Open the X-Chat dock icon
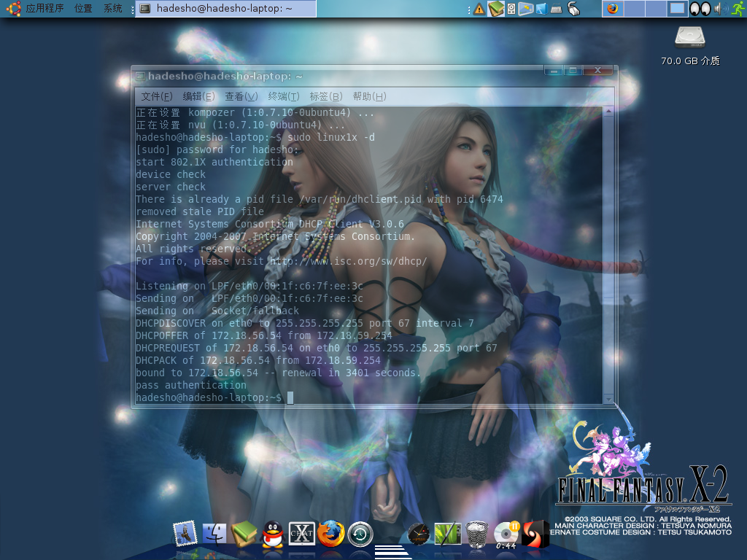 pyautogui.click(x=302, y=534)
